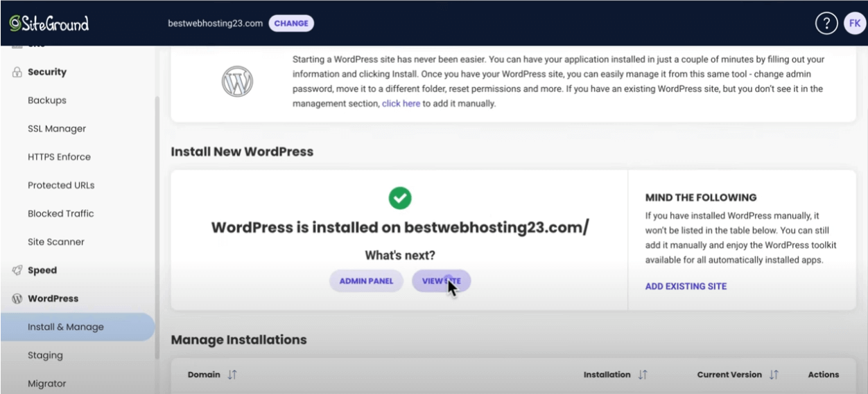Image resolution: width=868 pixels, height=394 pixels.
Task: Follow the 'click here' link
Action: pos(401,103)
